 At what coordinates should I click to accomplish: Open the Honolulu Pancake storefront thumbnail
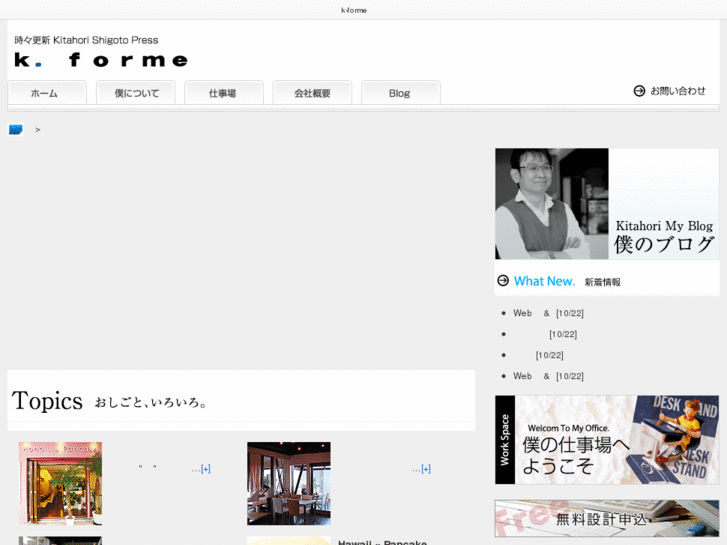(x=60, y=483)
